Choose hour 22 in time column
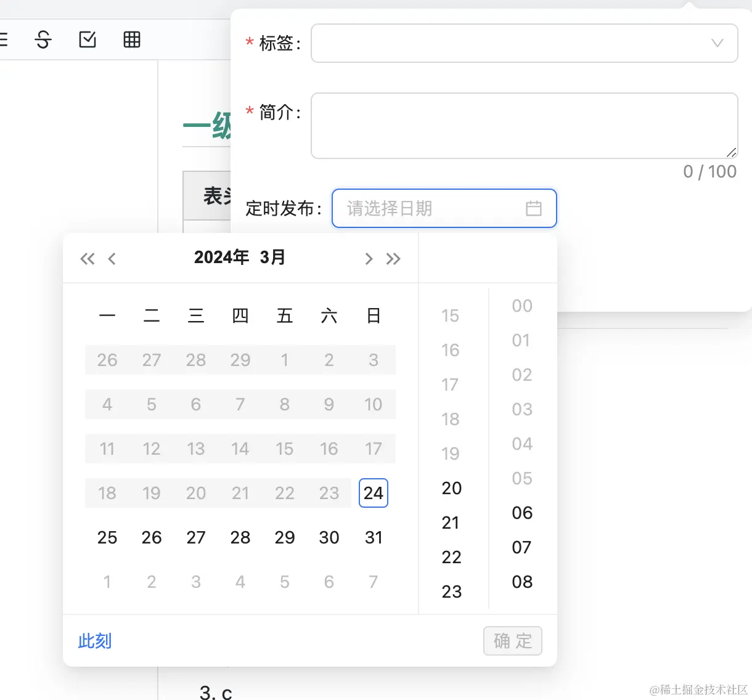Viewport: 752px width, 700px height. [x=452, y=557]
